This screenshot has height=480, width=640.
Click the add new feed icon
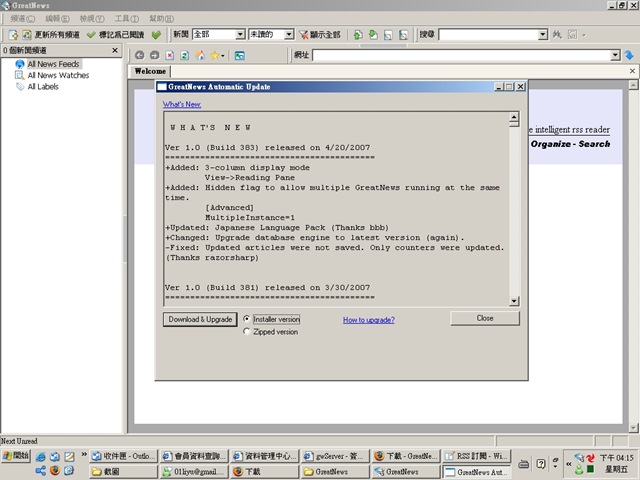click(x=13, y=35)
